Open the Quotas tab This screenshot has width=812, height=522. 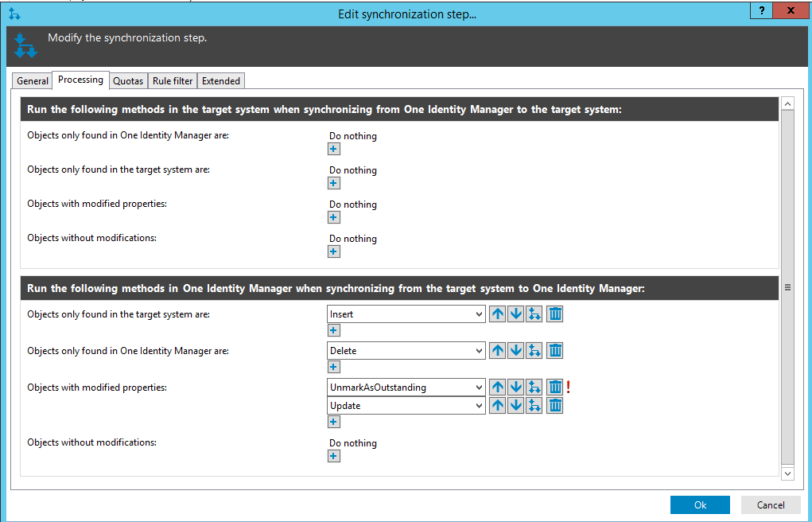coord(128,81)
